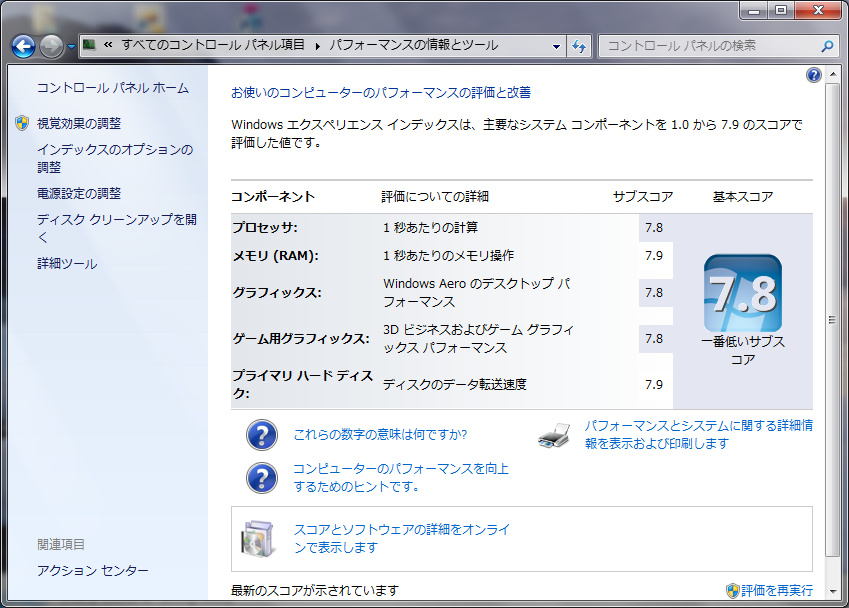Viewport: 849px width, 608px height.
Task: Open パフォーマンスとシステムに関する詳細情報 print link
Action: (x=698, y=434)
